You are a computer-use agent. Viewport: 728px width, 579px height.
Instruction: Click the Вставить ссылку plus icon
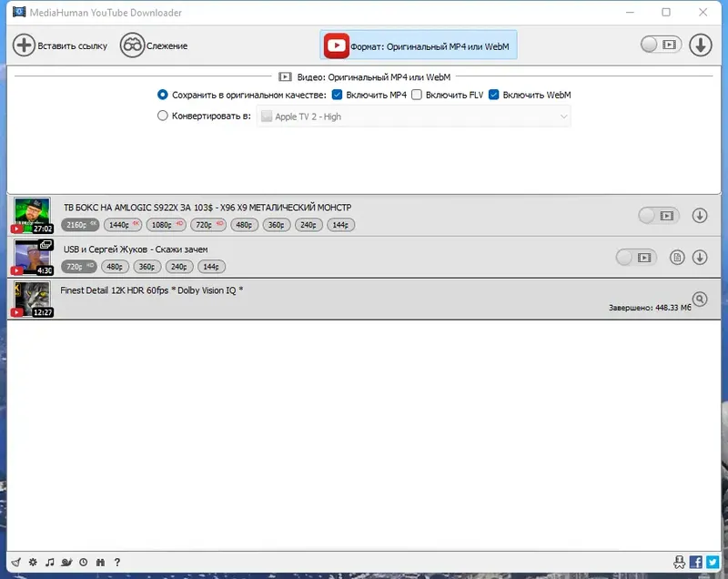(24, 46)
